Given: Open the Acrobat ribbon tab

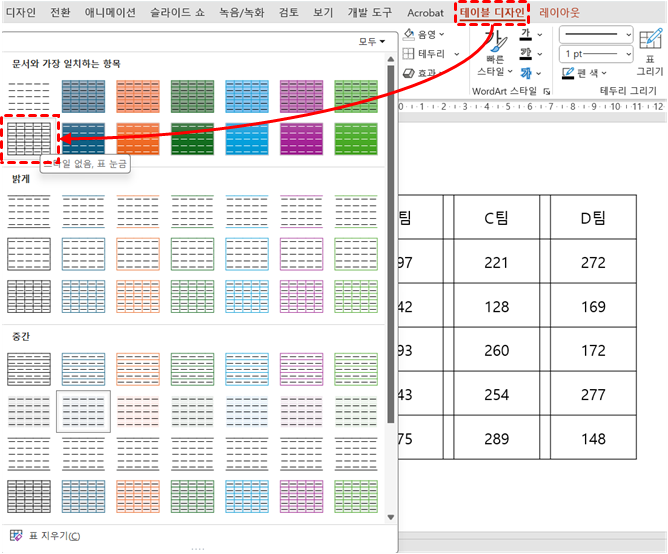Looking at the screenshot, I should click(x=428, y=13).
